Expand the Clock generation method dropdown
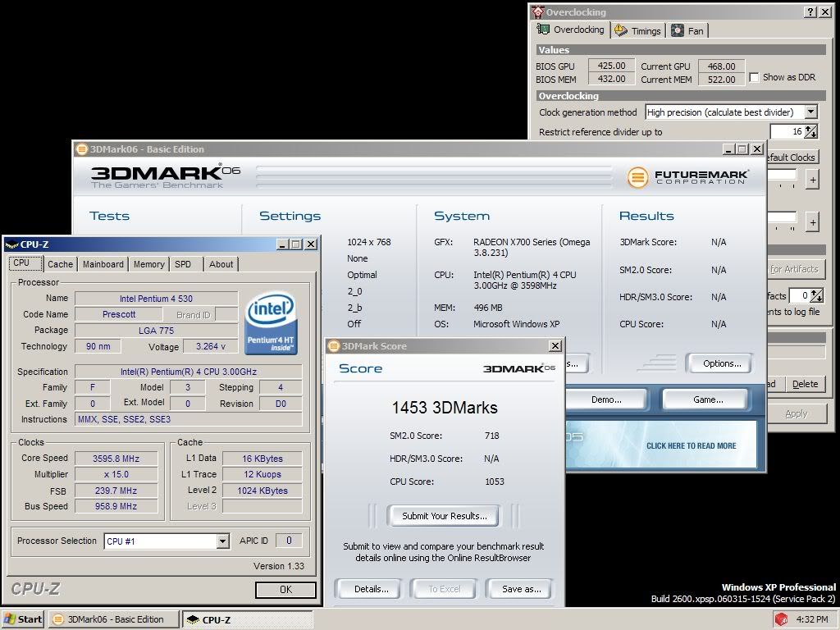This screenshot has height=630, width=840. (x=811, y=112)
